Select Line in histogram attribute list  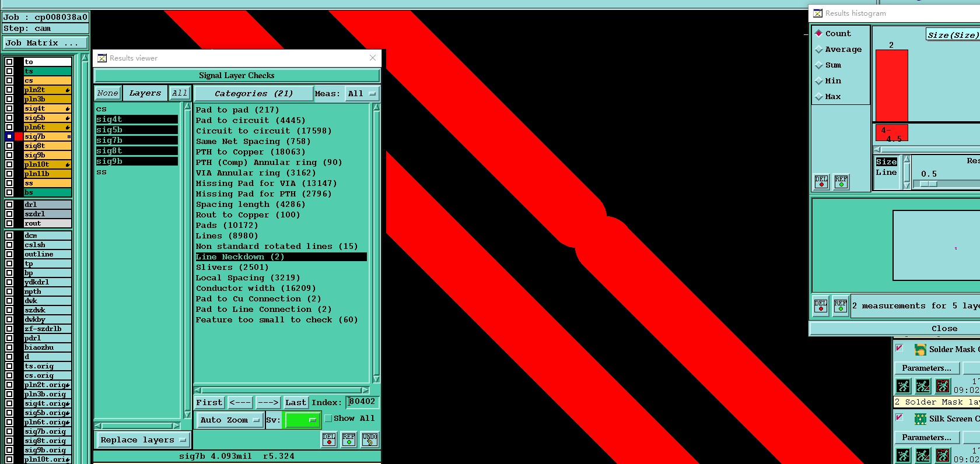pos(886,173)
